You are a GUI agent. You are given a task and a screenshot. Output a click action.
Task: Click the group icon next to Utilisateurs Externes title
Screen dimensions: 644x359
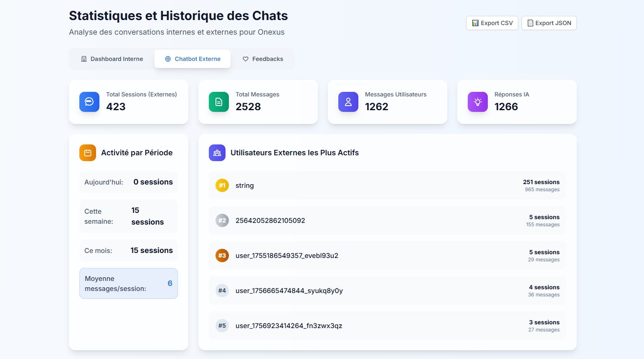point(217,152)
